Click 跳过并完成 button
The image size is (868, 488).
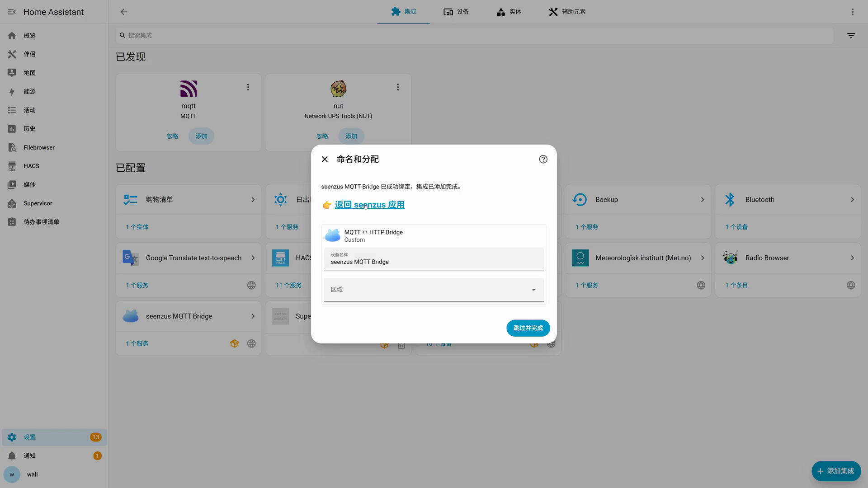pos(528,328)
